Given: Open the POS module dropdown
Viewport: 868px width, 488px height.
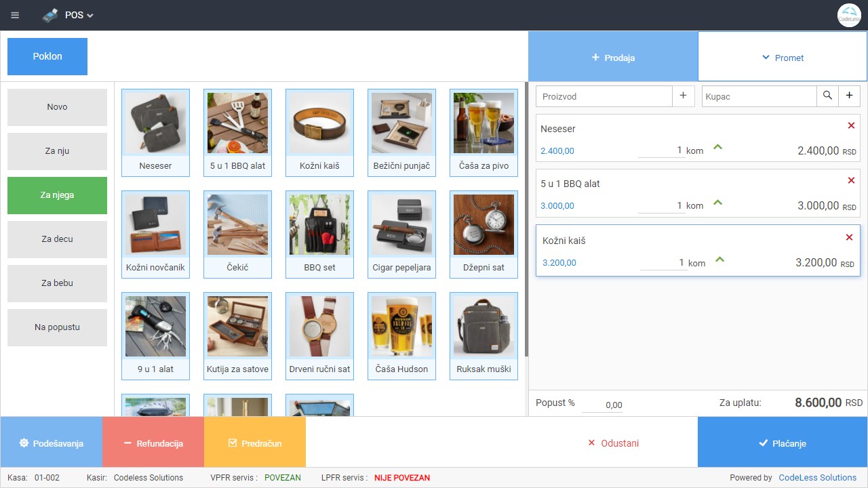Looking at the screenshot, I should click(68, 15).
